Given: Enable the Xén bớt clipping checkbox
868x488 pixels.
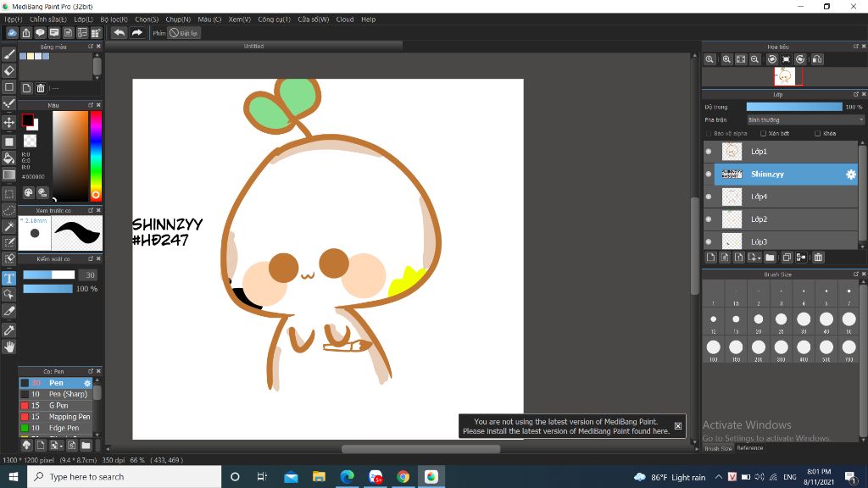Looking at the screenshot, I should click(x=764, y=133).
